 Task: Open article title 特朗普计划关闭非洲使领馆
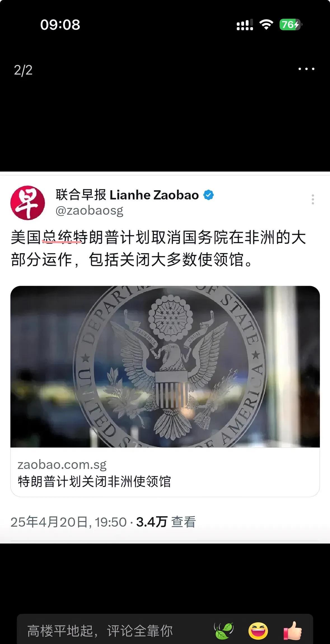point(94,481)
